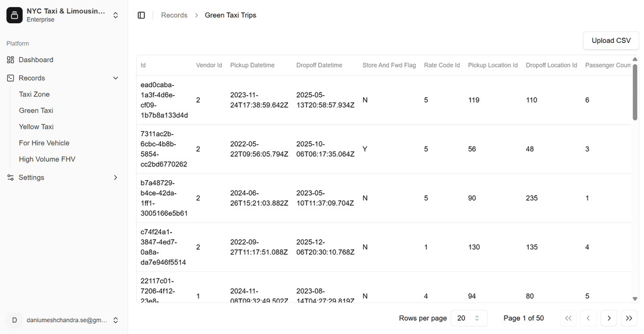This screenshot has width=644, height=334.
Task: Go to the previous page
Action: coord(589,318)
